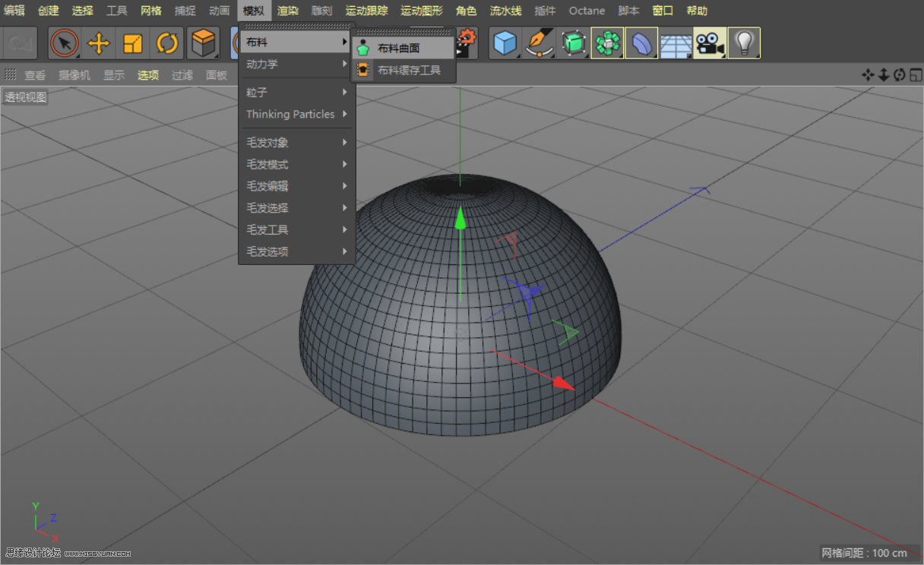The width and height of the screenshot is (924, 565).
Task: Select the Live Selection arrow tool
Action: [x=65, y=43]
